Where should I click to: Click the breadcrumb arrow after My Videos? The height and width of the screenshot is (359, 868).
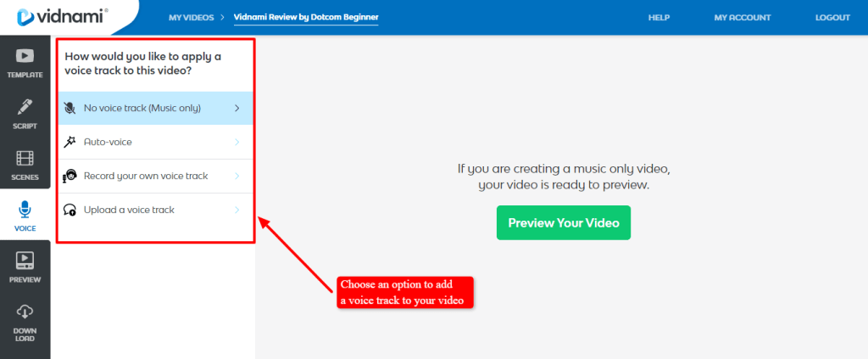(x=223, y=17)
